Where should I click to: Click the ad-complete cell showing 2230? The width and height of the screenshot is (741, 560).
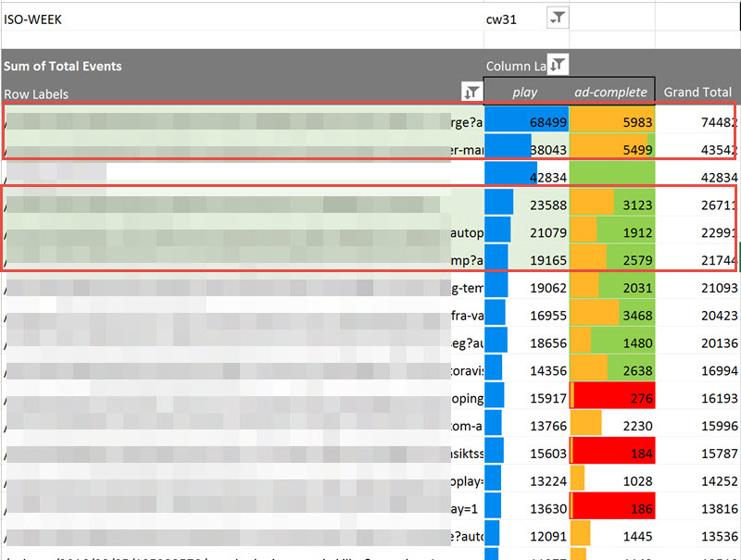[x=611, y=425]
